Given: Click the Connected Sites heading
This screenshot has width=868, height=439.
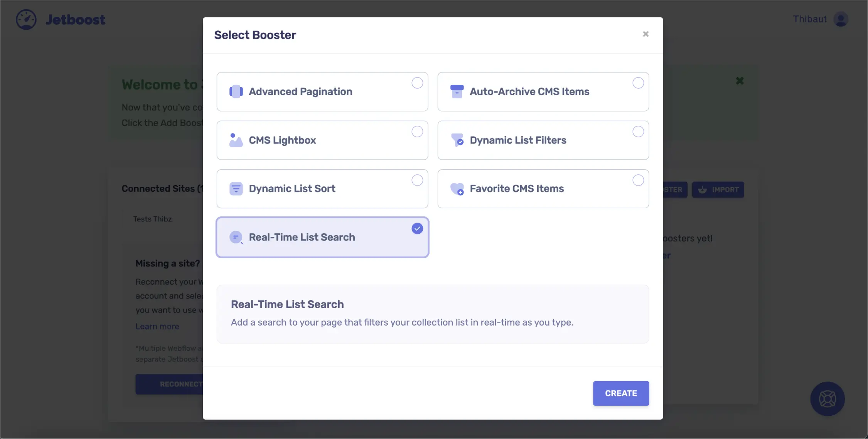Looking at the screenshot, I should click(162, 189).
